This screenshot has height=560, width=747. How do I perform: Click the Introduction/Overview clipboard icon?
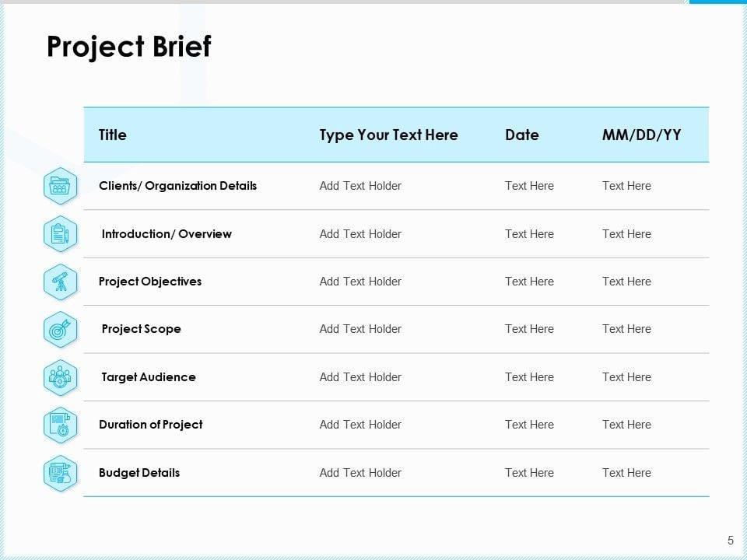tap(60, 234)
